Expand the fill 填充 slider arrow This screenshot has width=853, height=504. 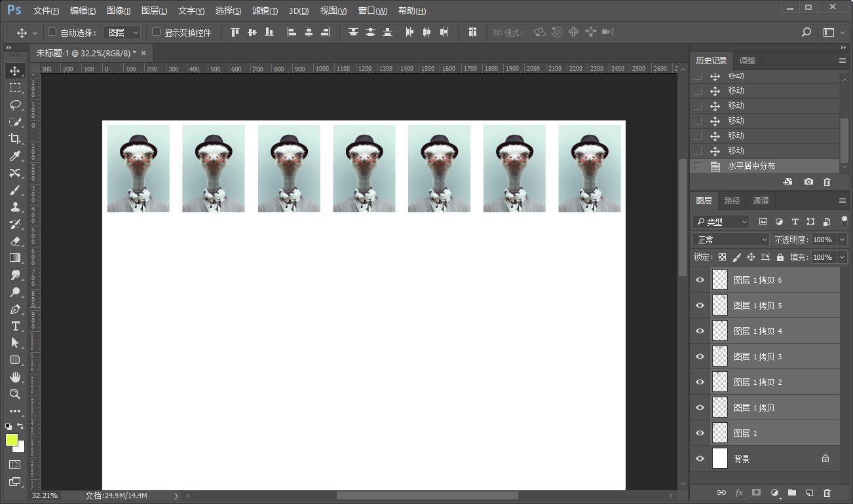click(x=843, y=257)
